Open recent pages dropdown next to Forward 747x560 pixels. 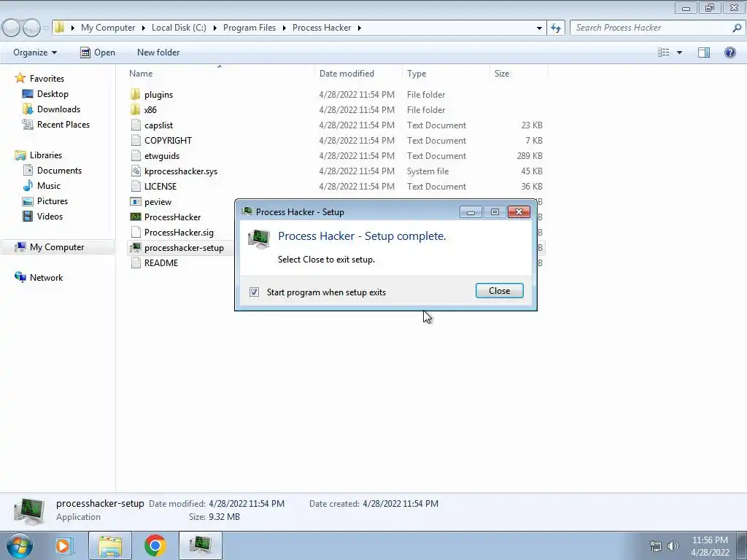(x=46, y=28)
